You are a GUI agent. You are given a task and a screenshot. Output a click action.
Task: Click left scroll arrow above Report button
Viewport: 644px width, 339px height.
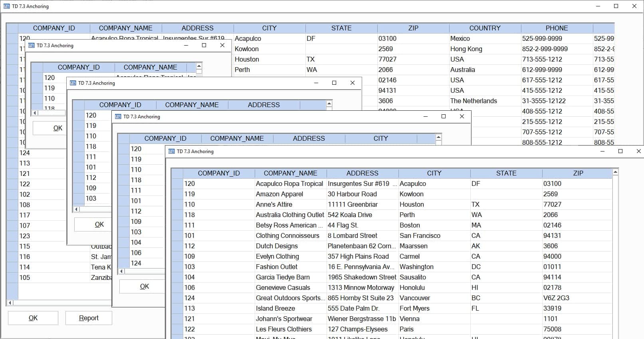[10, 303]
